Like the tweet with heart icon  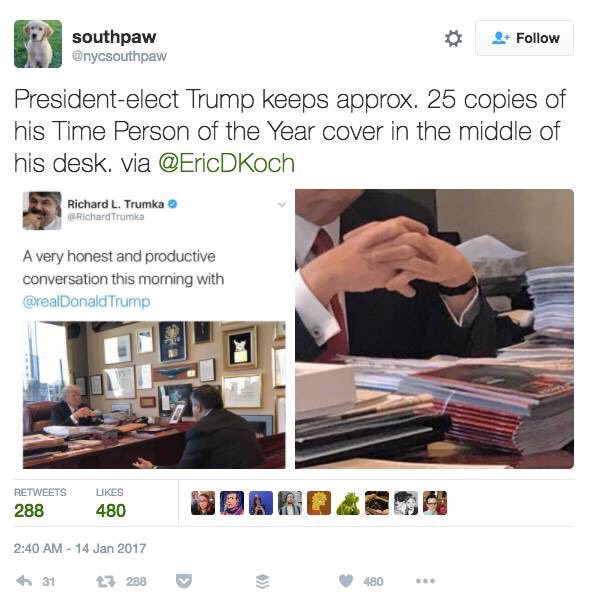[345, 581]
